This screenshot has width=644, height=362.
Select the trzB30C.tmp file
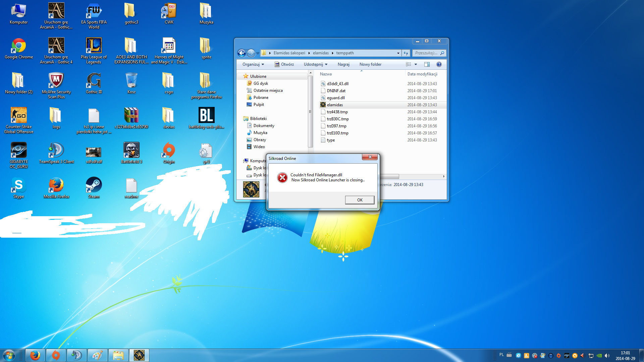click(x=382, y=119)
